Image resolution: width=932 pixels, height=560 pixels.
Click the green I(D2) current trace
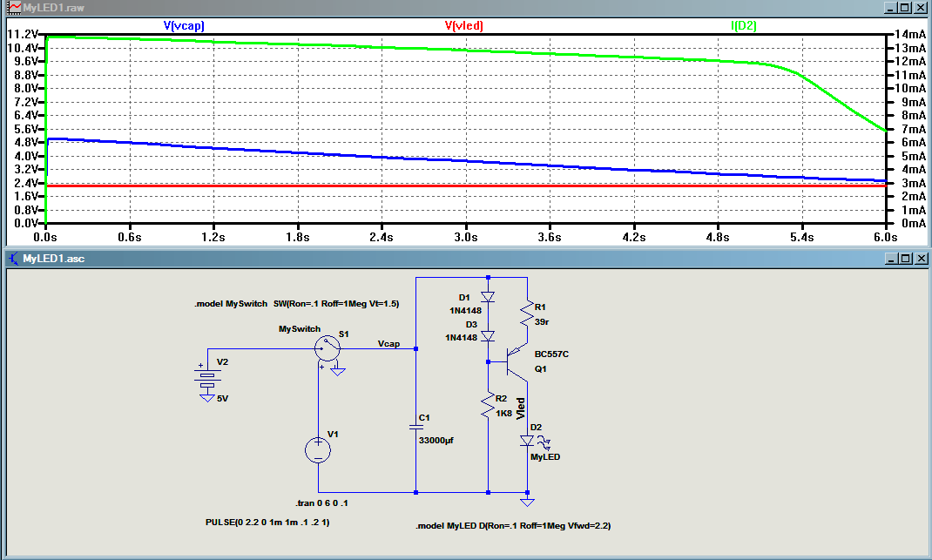[x=465, y=51]
